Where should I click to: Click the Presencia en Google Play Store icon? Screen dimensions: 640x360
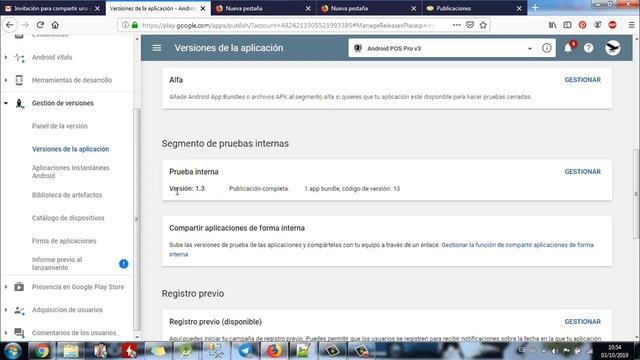[19, 287]
